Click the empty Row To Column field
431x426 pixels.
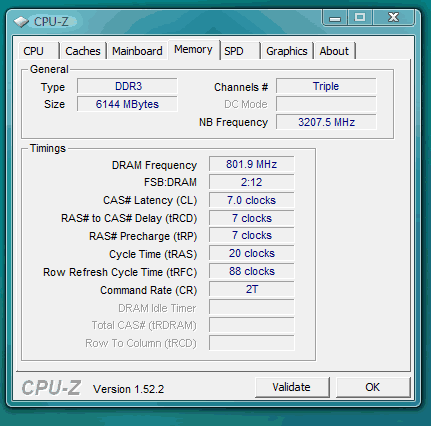252,343
